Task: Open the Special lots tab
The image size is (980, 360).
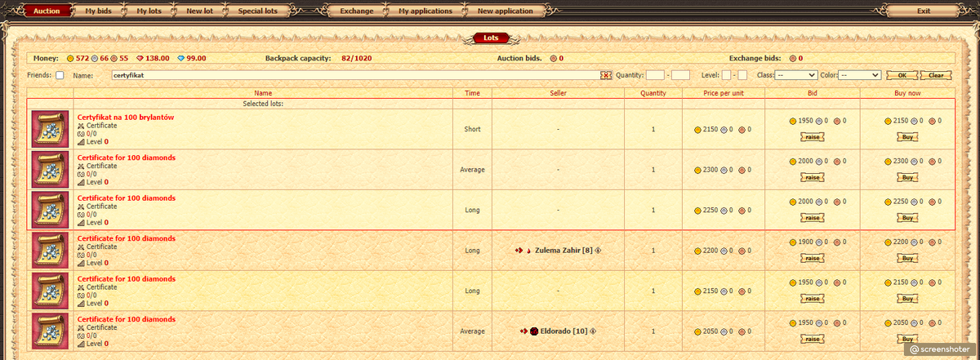Action: [x=257, y=11]
